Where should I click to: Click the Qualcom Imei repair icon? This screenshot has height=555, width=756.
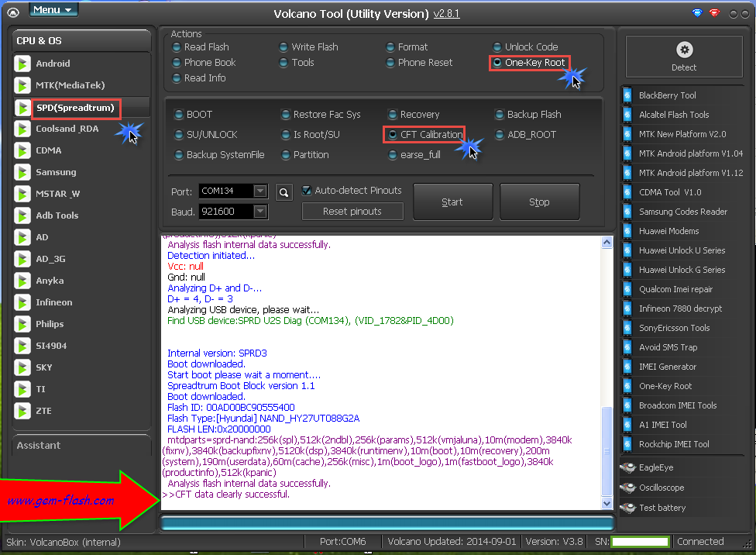(627, 290)
